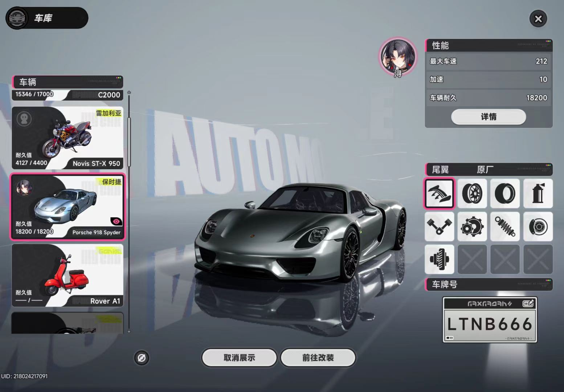564x392 pixels.
Task: Click the UID 218024217091 text
Action: point(24,376)
